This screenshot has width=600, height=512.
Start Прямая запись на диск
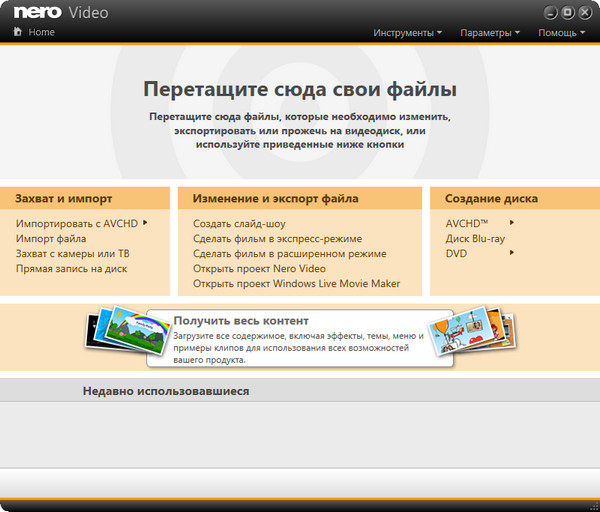point(72,269)
